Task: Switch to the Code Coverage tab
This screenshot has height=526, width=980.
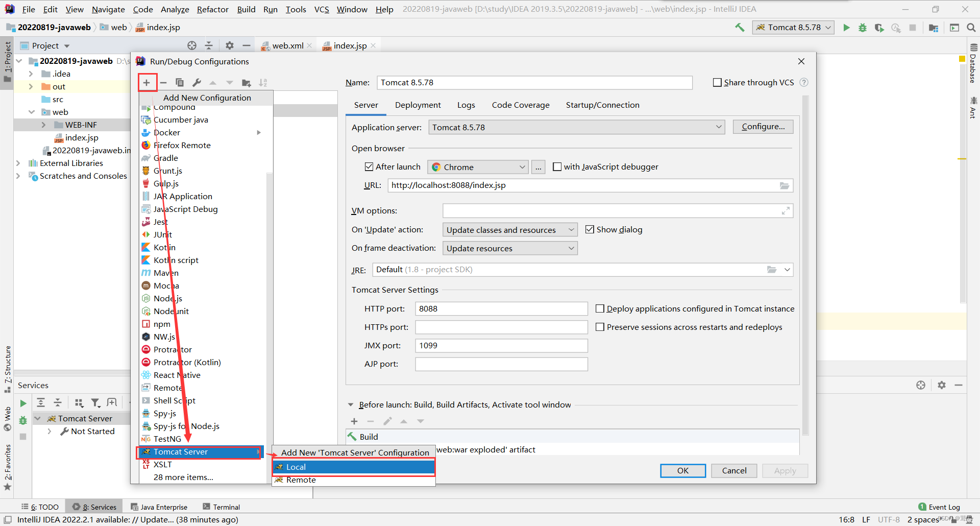Action: (521, 105)
